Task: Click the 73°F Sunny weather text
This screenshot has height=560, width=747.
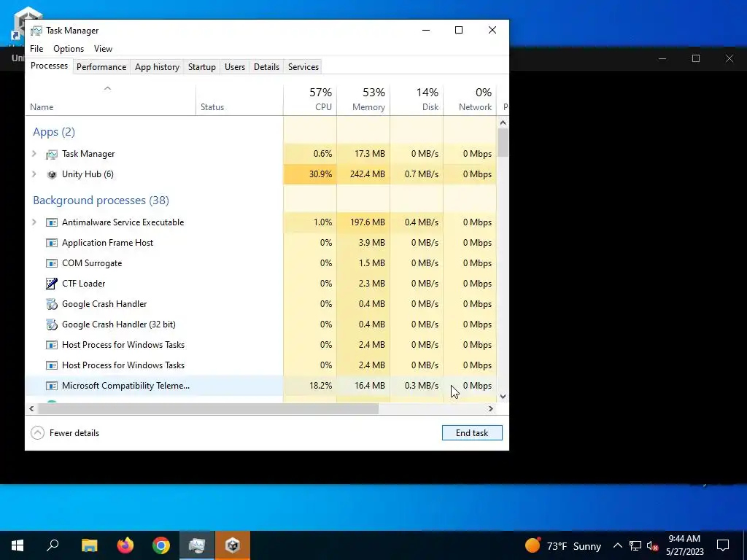Action: (x=574, y=546)
